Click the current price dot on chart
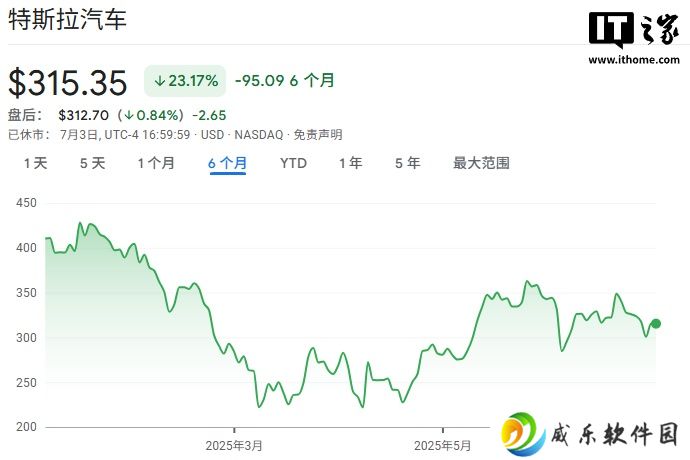 pyautogui.click(x=656, y=324)
